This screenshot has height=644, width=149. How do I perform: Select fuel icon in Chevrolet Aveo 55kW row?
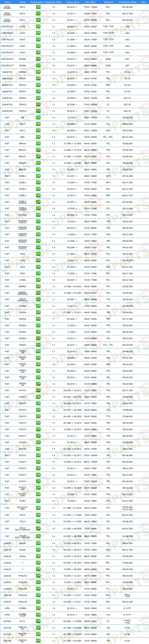pos(38,40)
